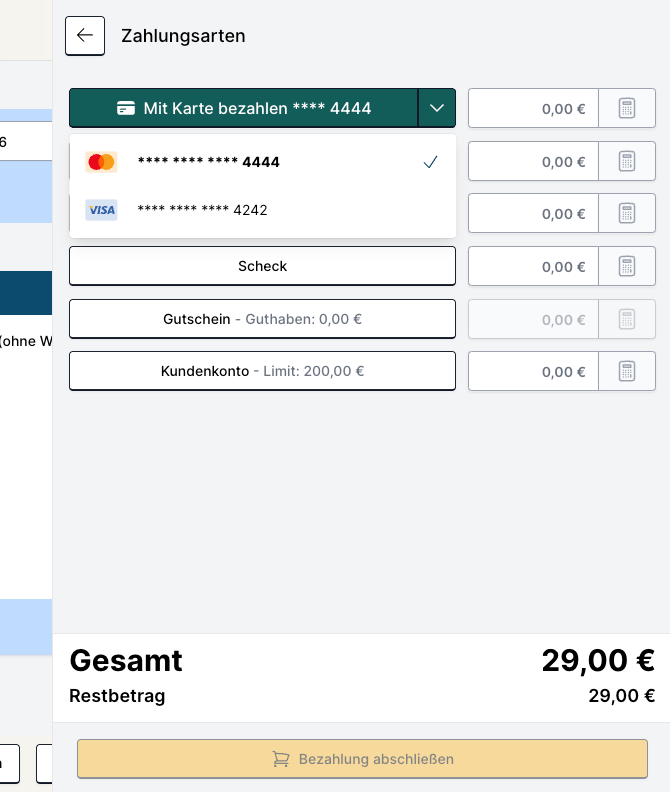Open calculator beside the Visa row amount
The image size is (670, 792).
coord(627,213)
